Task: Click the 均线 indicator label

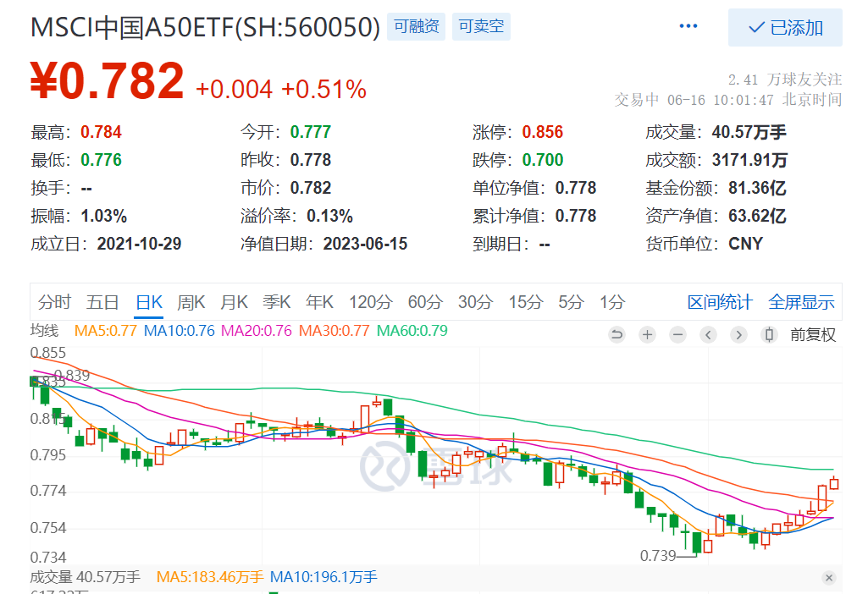Action: 44,331
